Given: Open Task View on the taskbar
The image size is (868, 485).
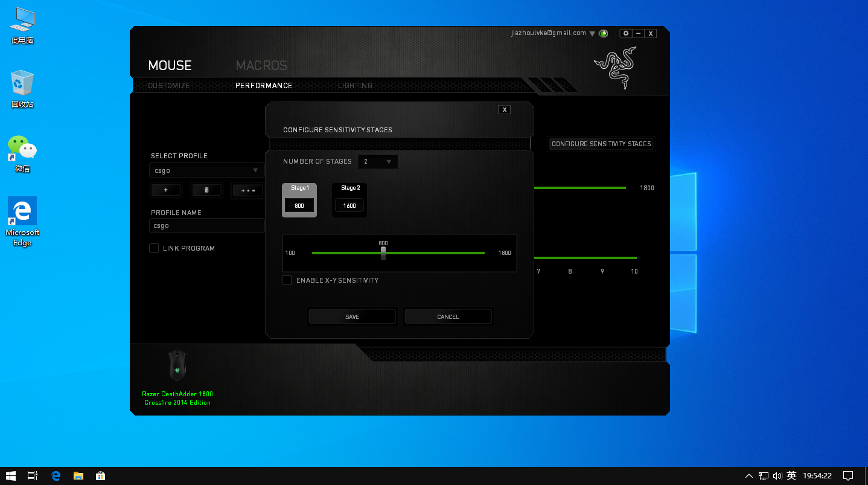Looking at the screenshot, I should point(33,476).
